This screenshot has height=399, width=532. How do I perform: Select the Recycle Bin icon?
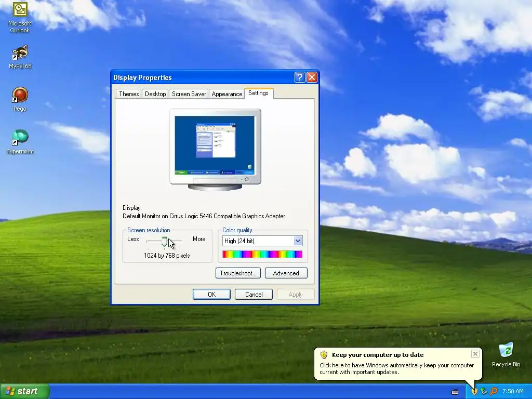[x=506, y=354]
